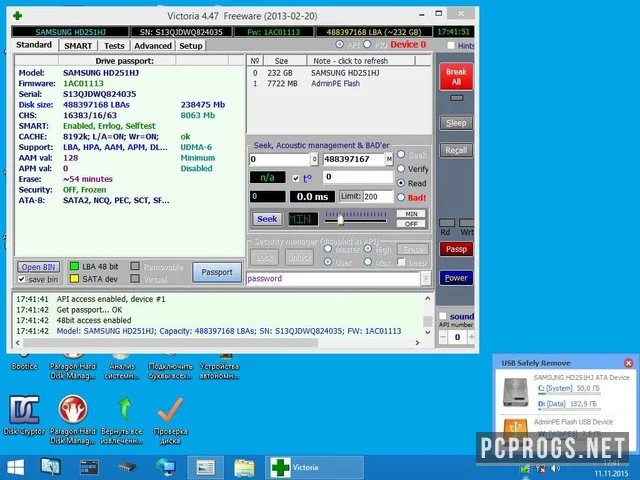Click the SATA dev yellow indicator
This screenshot has height=480, width=640.
(x=74, y=279)
